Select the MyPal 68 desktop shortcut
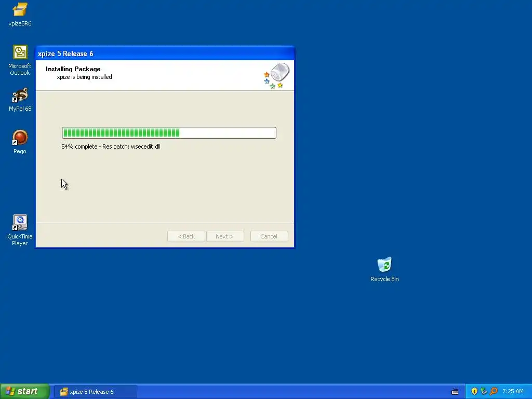 pyautogui.click(x=20, y=100)
